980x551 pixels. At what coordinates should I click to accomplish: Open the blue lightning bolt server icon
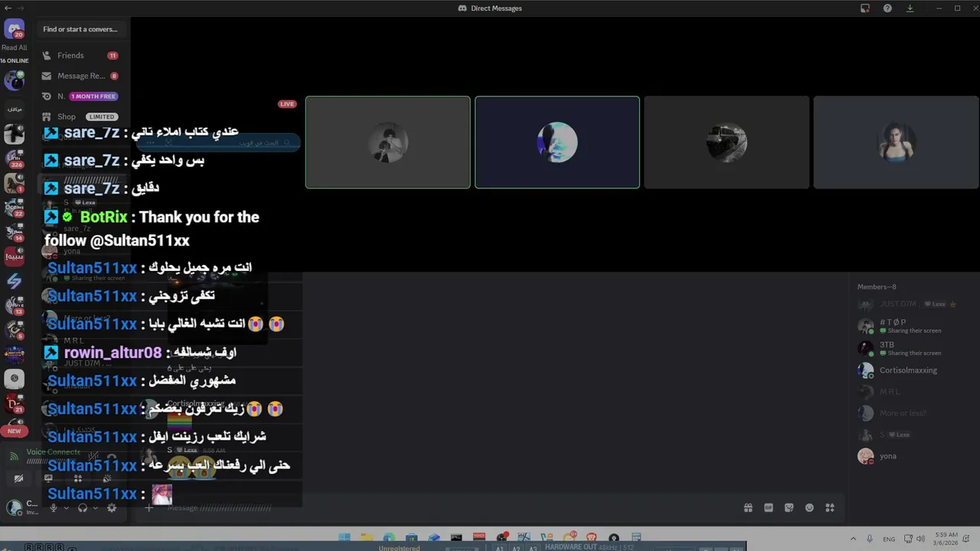click(x=14, y=281)
